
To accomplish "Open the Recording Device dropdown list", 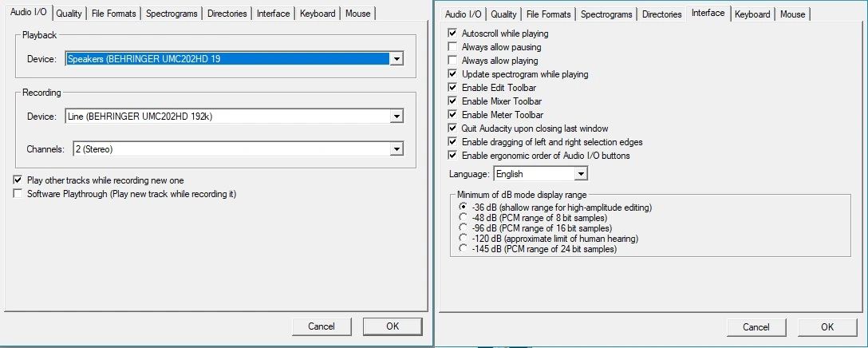I will 397,117.
